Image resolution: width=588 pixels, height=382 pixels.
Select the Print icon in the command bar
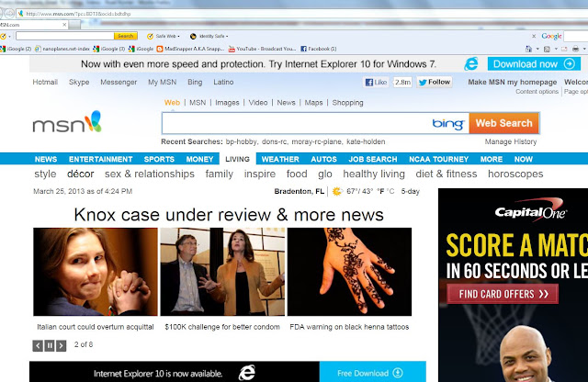(576, 49)
